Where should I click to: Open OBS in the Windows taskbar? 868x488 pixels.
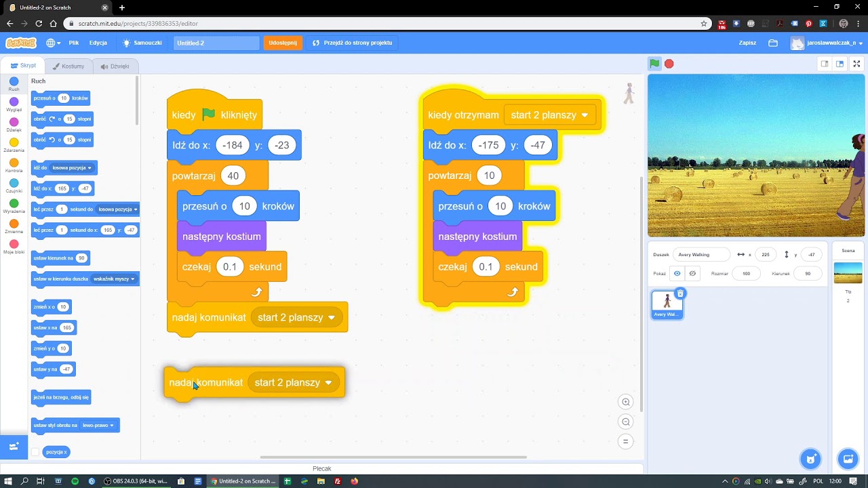point(136,481)
